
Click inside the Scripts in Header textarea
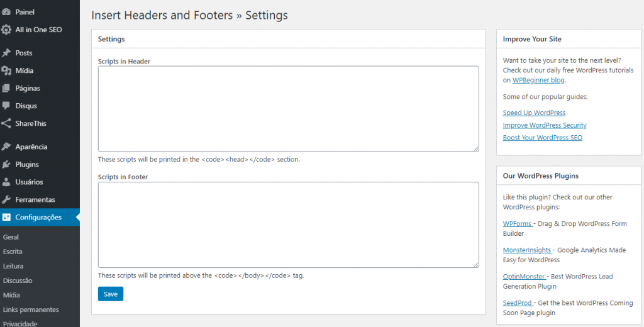tap(288, 109)
